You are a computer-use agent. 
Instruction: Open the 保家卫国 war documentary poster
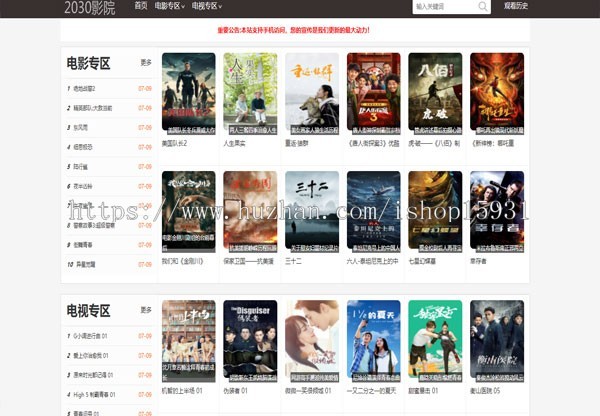click(x=250, y=212)
